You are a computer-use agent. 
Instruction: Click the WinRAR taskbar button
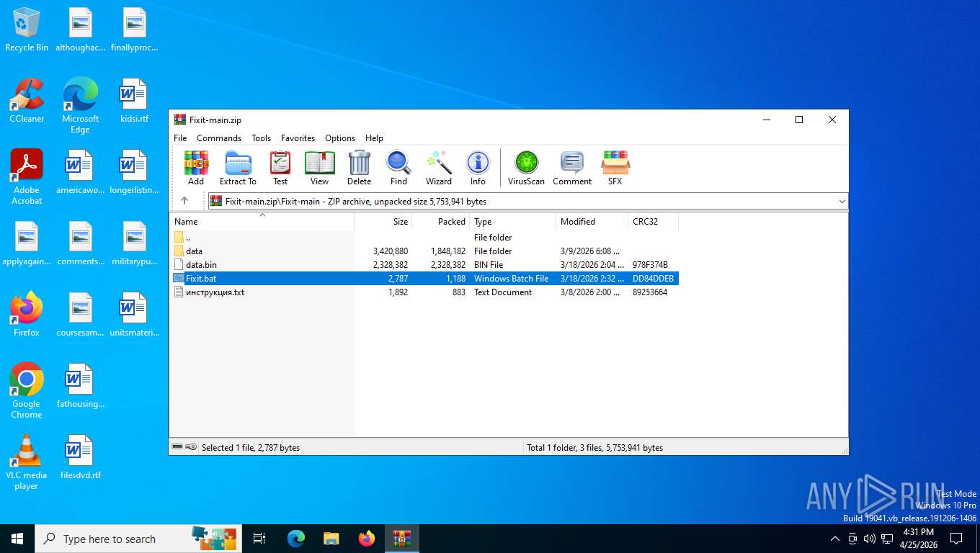click(x=401, y=539)
